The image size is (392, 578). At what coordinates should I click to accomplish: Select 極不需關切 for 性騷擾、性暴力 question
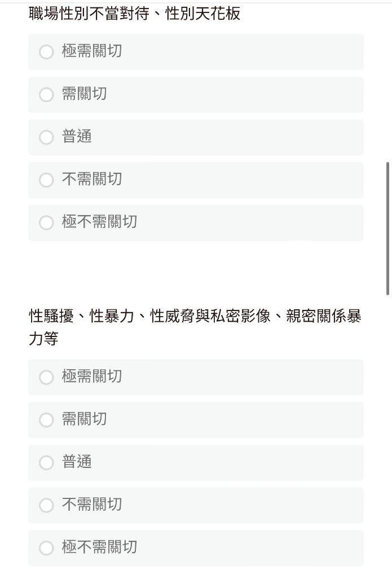click(196, 548)
